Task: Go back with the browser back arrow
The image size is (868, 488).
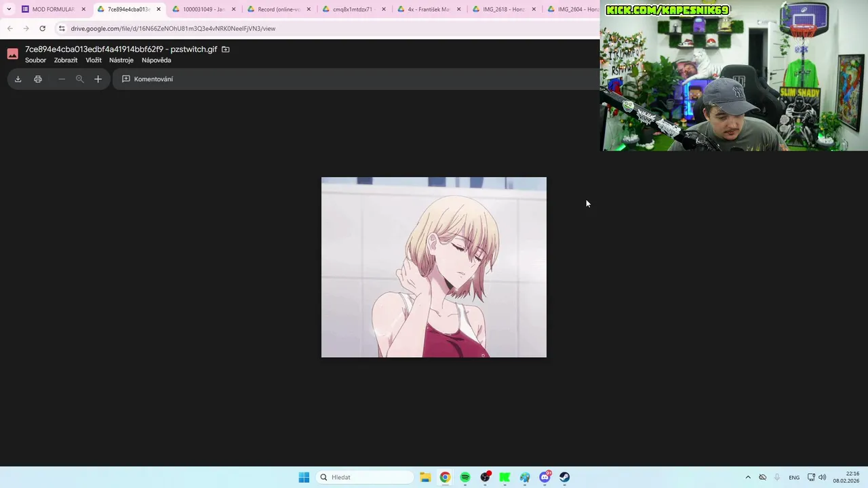Action: (10, 28)
